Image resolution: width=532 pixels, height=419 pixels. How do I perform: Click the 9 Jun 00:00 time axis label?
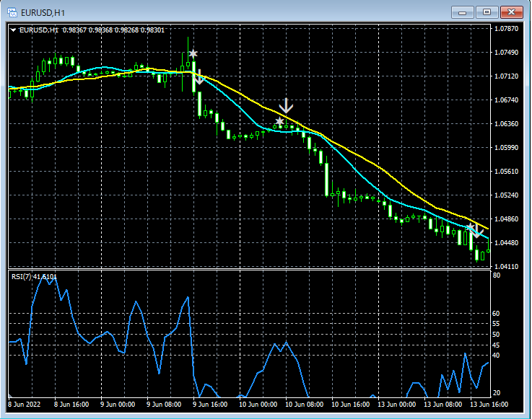118,404
